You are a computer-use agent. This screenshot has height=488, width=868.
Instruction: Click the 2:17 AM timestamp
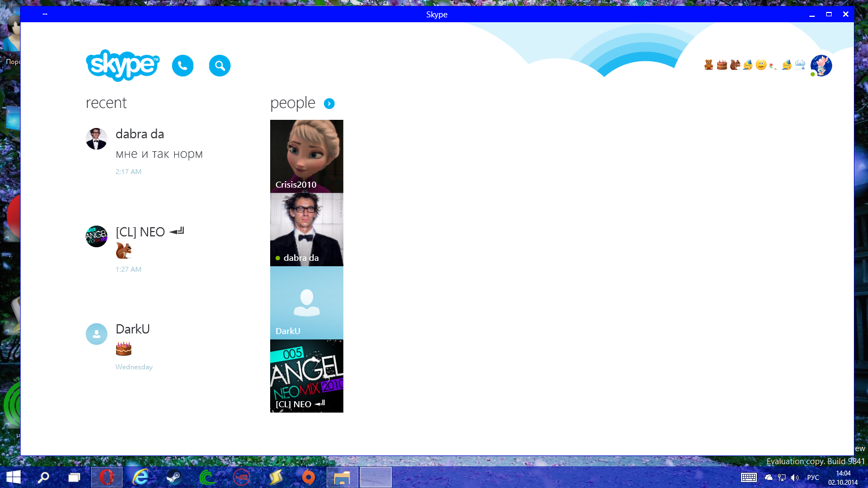128,172
